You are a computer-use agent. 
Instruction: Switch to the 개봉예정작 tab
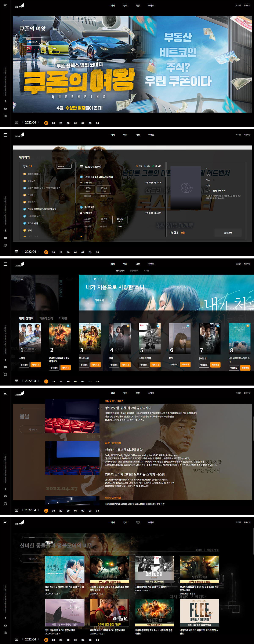click(46, 319)
